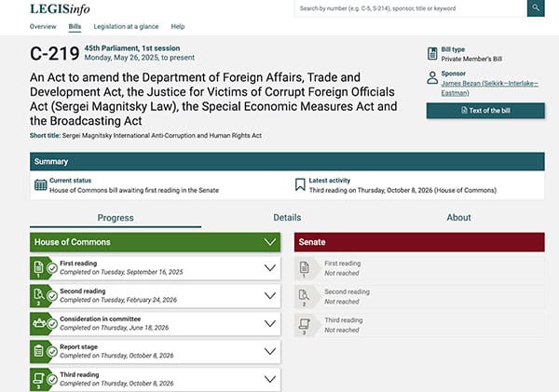Screen dimensions: 559x392
Task: Click the C-219 bill number
Action: click(x=55, y=54)
